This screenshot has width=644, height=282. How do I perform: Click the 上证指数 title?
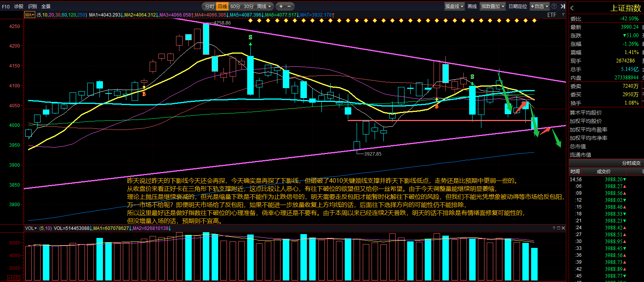625,8
